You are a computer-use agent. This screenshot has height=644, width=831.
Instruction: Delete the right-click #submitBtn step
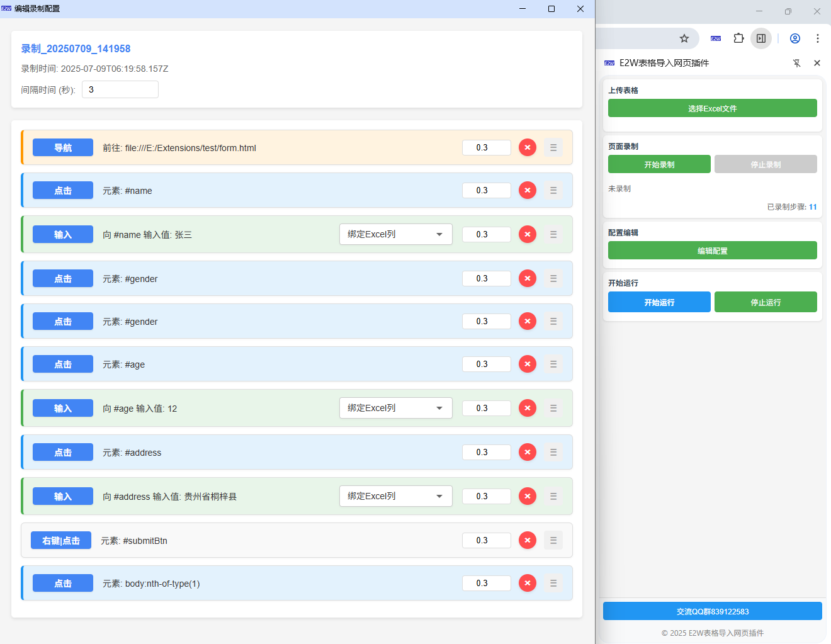528,540
